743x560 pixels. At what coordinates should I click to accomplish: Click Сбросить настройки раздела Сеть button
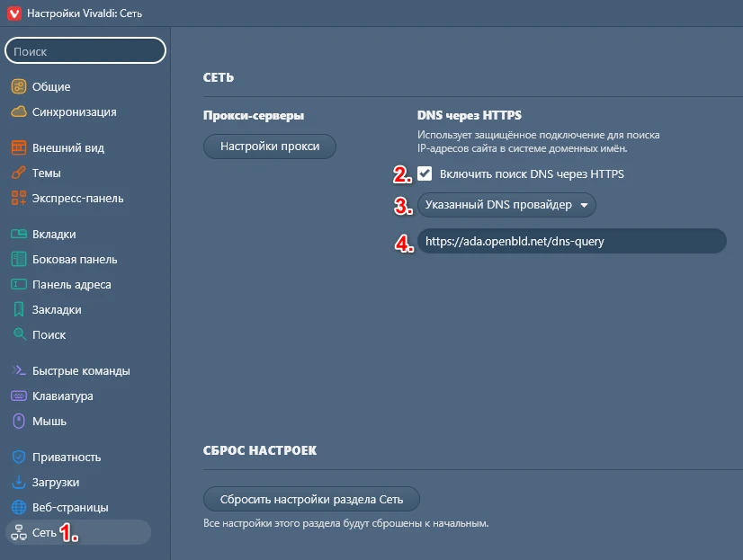pos(311,499)
